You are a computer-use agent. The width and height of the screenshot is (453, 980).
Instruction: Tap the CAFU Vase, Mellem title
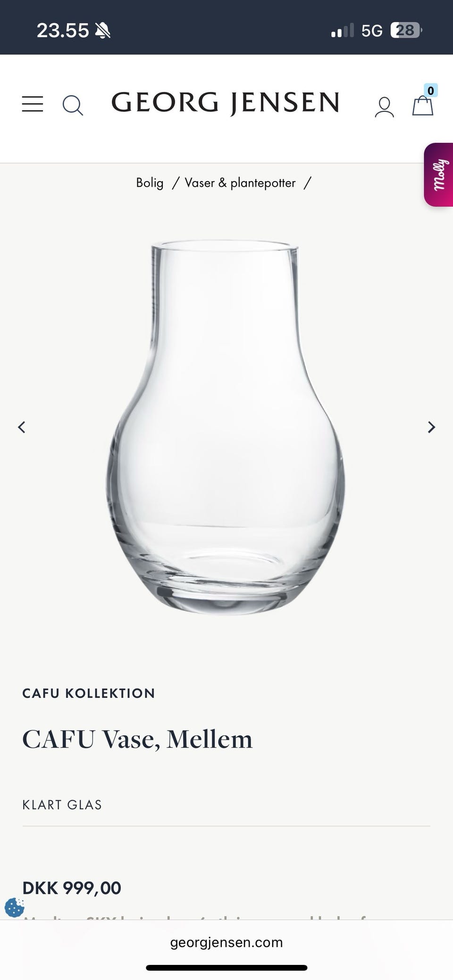click(x=137, y=739)
